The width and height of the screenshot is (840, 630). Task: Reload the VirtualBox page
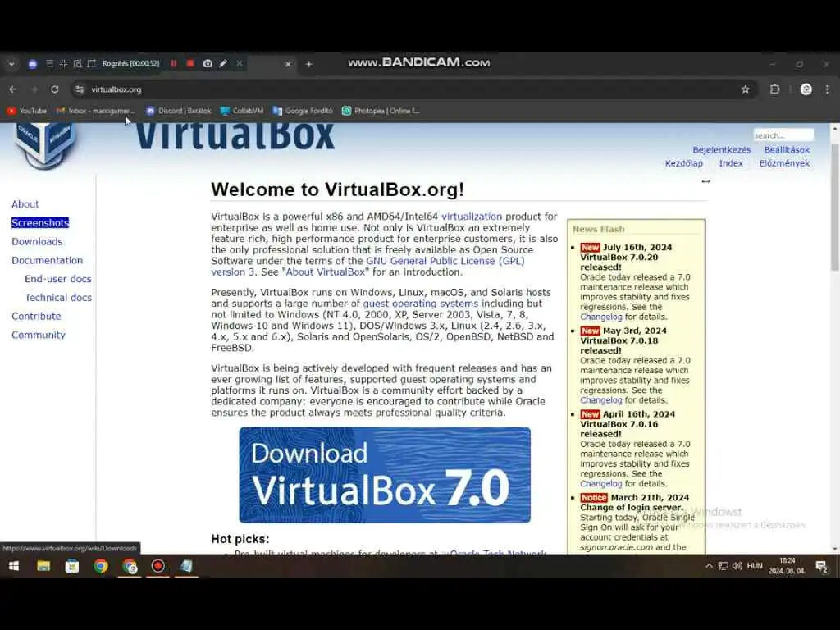click(55, 89)
